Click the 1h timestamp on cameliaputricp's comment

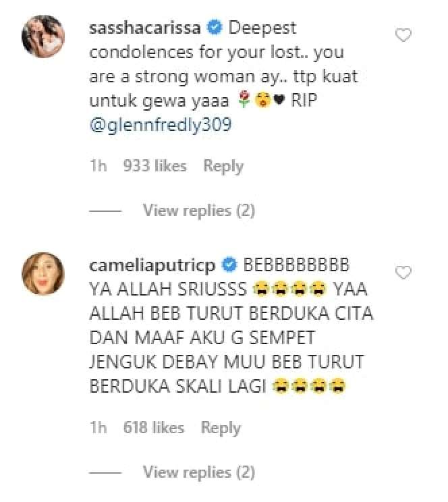(98, 428)
